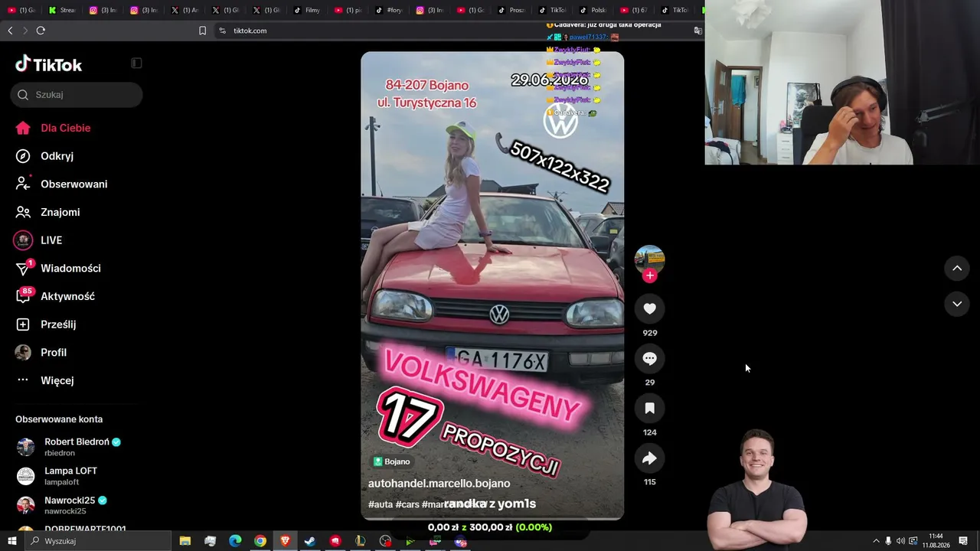Image resolution: width=980 pixels, height=551 pixels.
Task: Open Windows notification center
Action: (x=963, y=541)
